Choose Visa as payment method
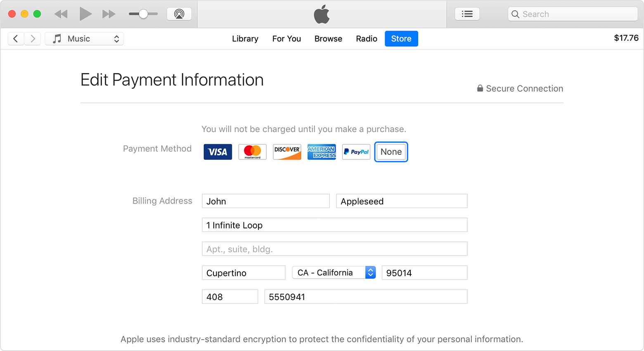The width and height of the screenshot is (644, 351). pos(218,152)
